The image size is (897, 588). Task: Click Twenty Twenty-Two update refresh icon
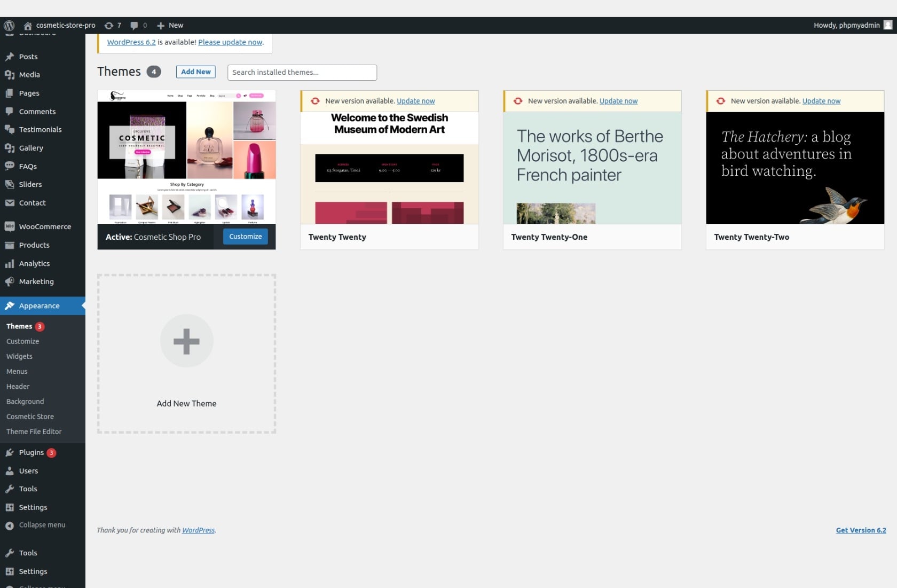721,101
